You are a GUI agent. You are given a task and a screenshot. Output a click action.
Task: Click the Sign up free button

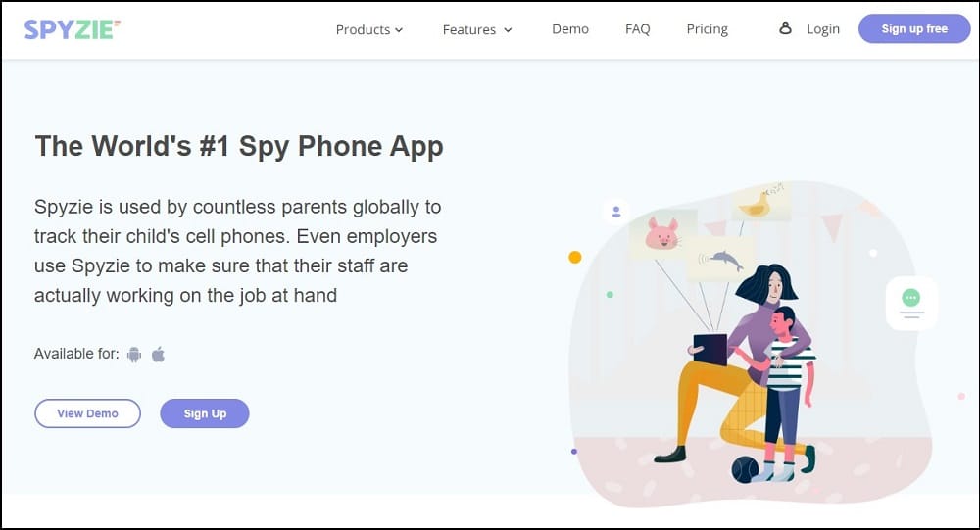point(914,28)
